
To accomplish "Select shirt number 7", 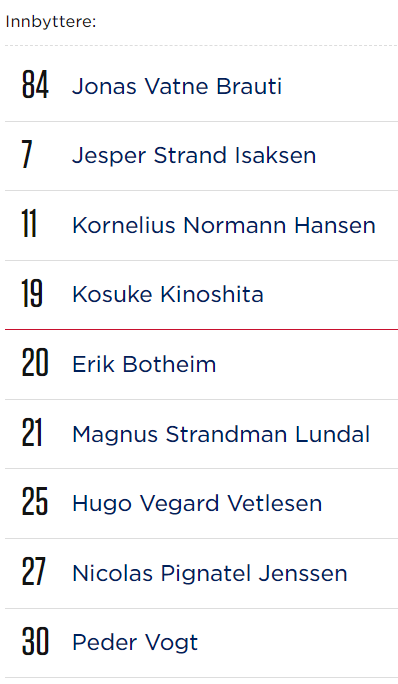I will point(27,154).
